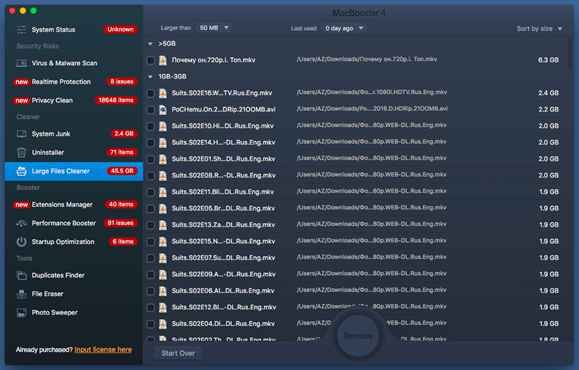Click the VLC icon of Suits.S02E14 file
The width and height of the screenshot is (579, 370).
162,143
